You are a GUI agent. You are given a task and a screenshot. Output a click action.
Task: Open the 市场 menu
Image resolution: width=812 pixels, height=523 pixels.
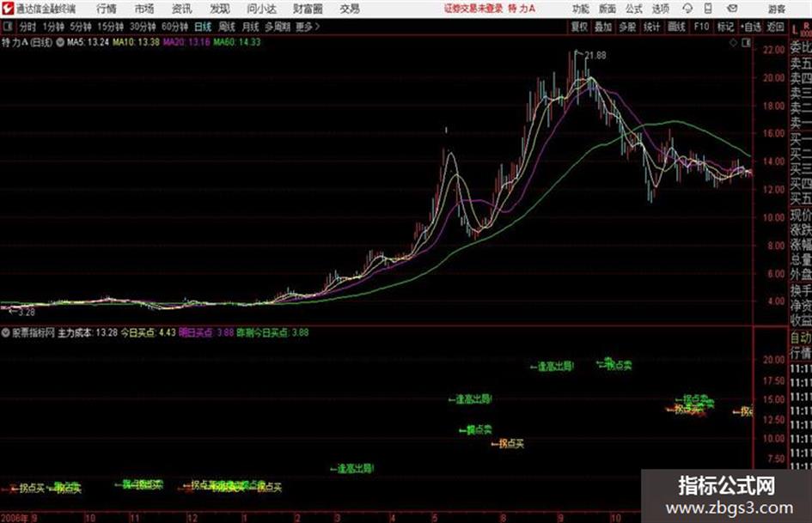point(144,9)
